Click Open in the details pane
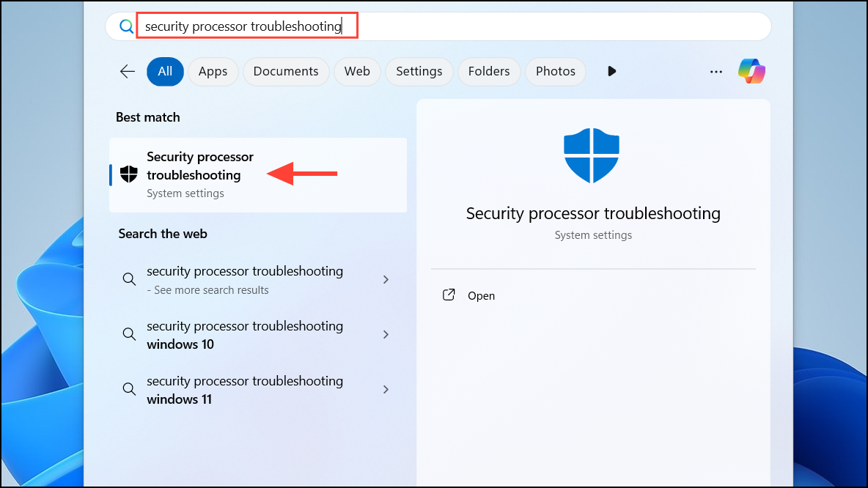This screenshot has width=868, height=488. click(x=481, y=295)
